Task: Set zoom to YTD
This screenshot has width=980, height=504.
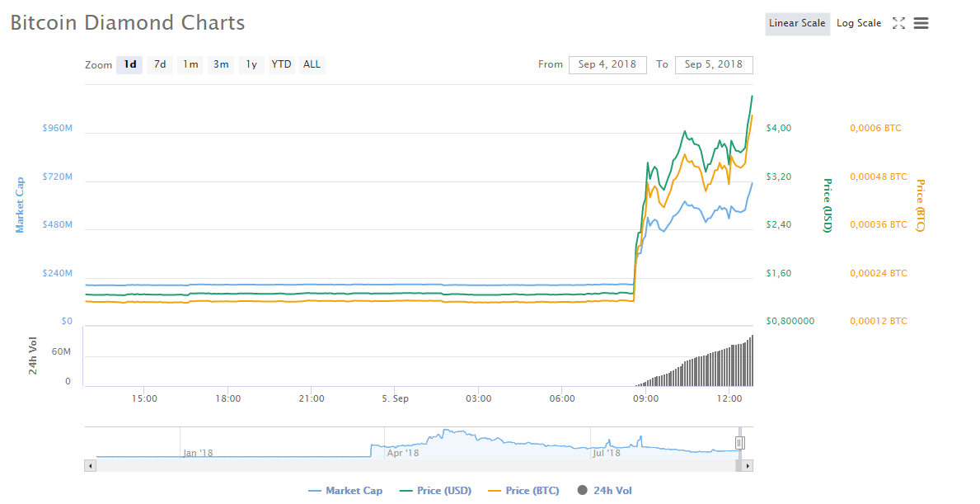Action: pyautogui.click(x=281, y=64)
